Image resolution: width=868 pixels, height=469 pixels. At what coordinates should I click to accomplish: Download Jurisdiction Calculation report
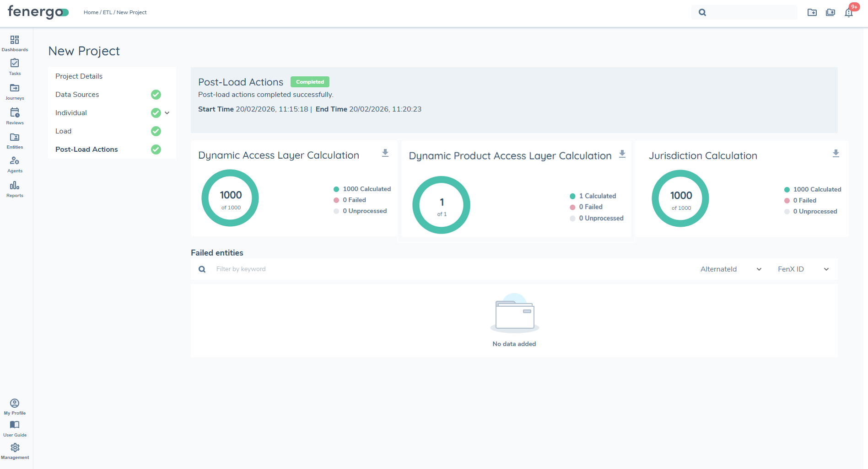[836, 154]
